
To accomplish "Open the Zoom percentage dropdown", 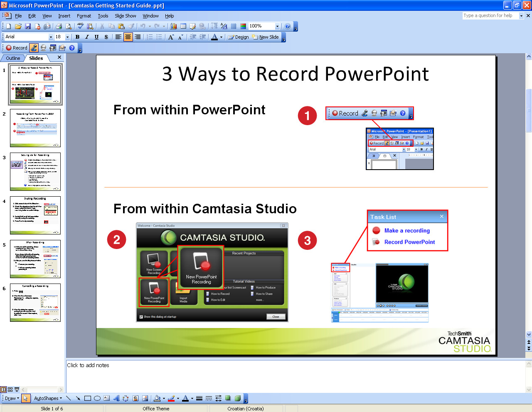I will pyautogui.click(x=277, y=26).
